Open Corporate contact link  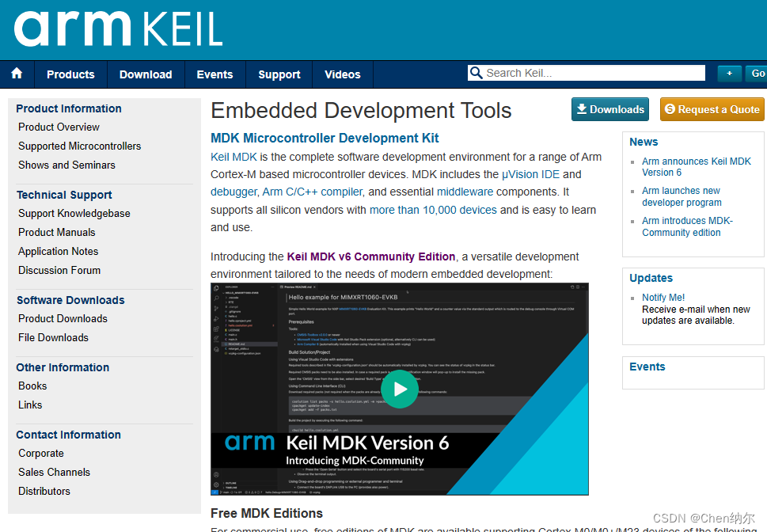pos(41,453)
